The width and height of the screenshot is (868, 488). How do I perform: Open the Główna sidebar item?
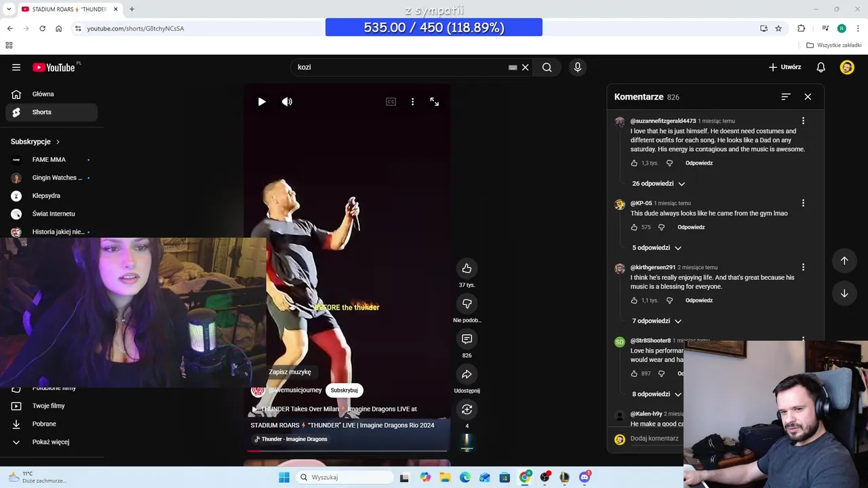click(x=52, y=94)
